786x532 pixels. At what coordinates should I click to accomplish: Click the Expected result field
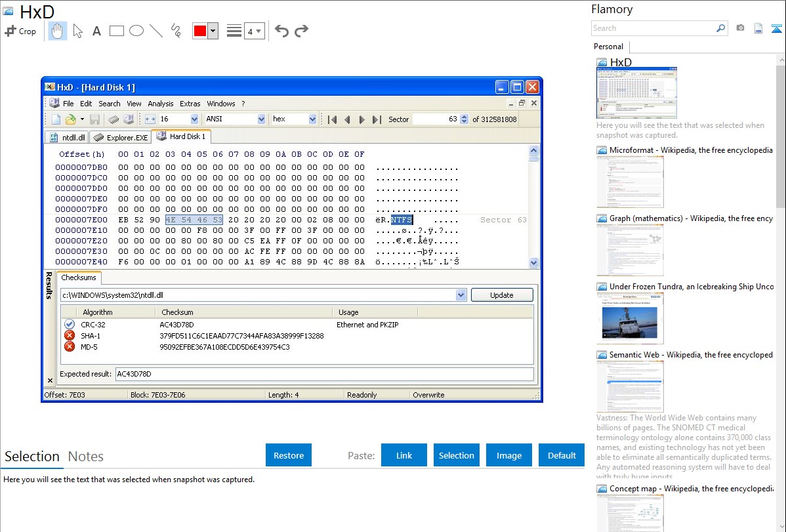tap(324, 374)
